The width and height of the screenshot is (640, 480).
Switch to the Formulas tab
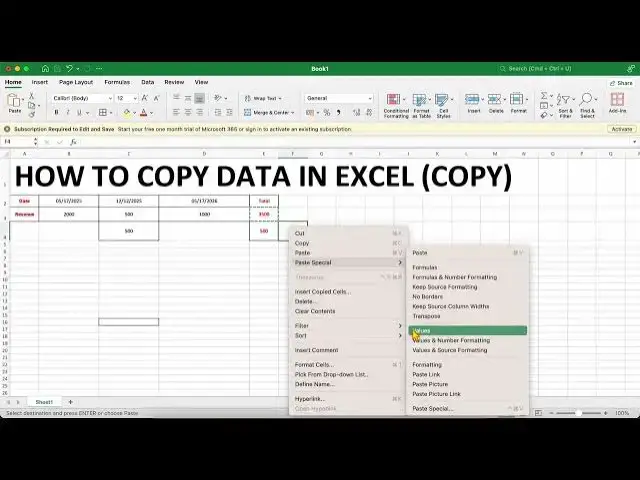(x=117, y=82)
